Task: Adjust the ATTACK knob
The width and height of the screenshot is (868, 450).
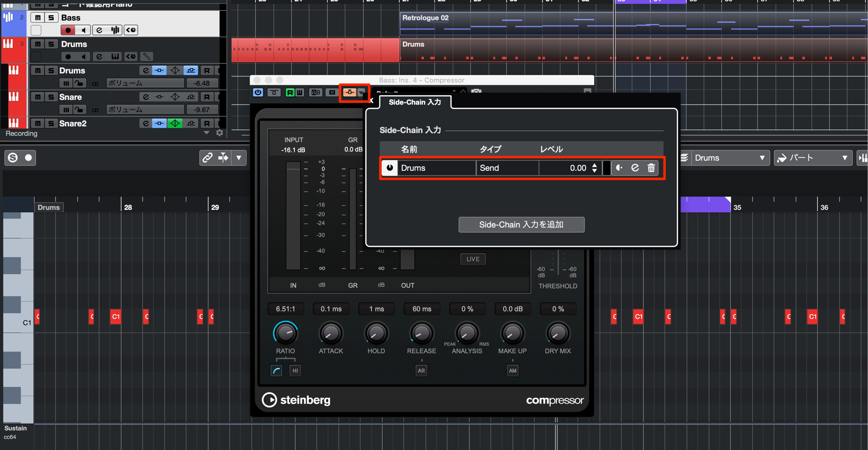Action: point(331,333)
